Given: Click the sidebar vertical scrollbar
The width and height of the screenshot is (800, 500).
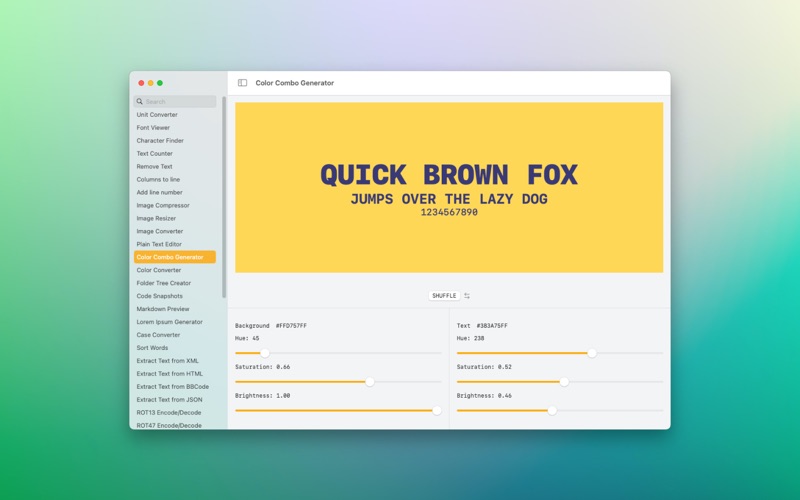Looking at the screenshot, I should pyautogui.click(x=224, y=200).
